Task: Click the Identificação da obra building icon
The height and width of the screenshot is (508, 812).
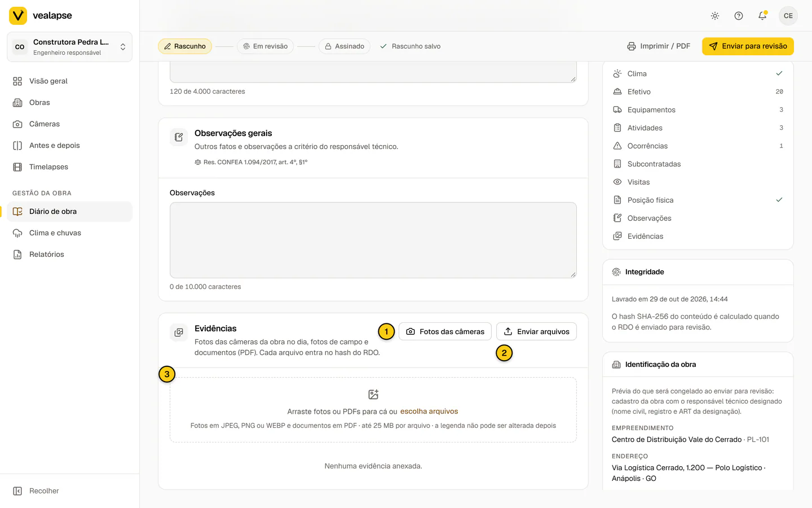Action: tap(616, 365)
